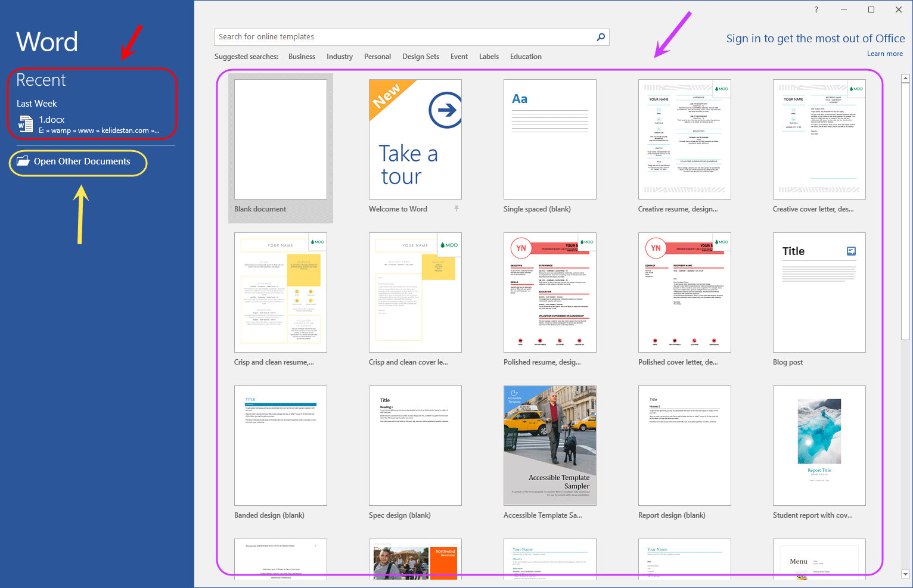Select the Business suggested search

coord(302,57)
